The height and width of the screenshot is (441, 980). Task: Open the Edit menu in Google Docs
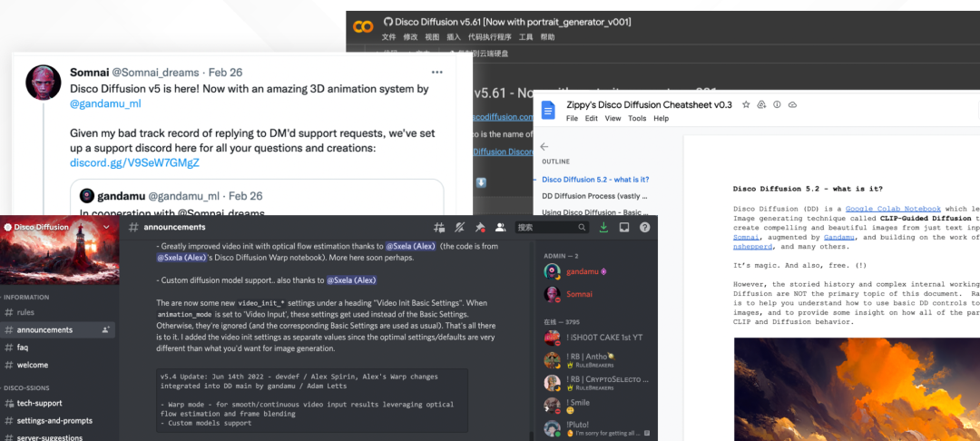pos(591,118)
